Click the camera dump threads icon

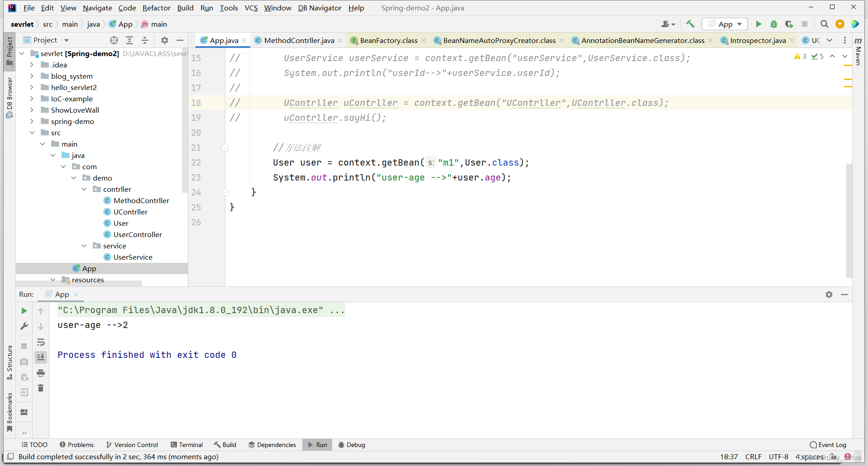point(24,361)
